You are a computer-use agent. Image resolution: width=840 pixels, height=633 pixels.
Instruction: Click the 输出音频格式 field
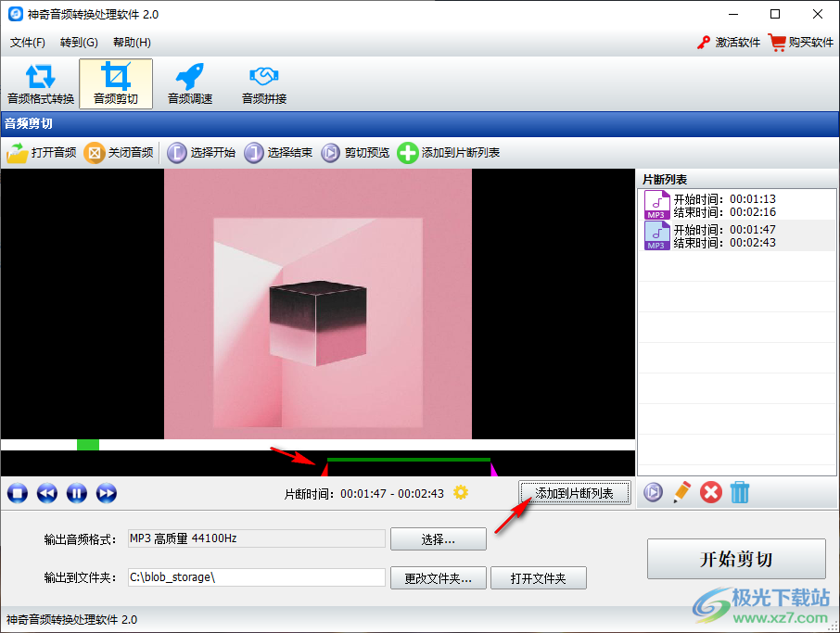click(257, 538)
